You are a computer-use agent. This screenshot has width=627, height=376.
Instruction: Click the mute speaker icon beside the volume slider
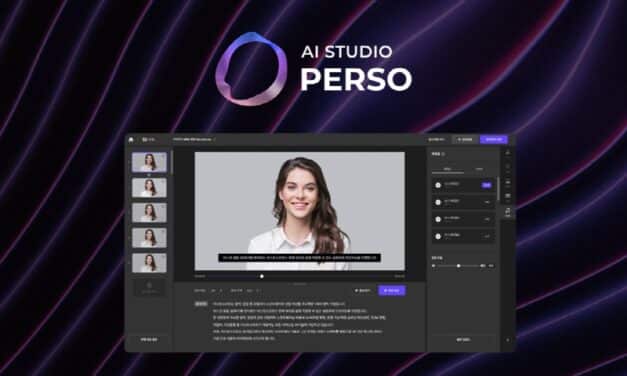click(x=433, y=266)
